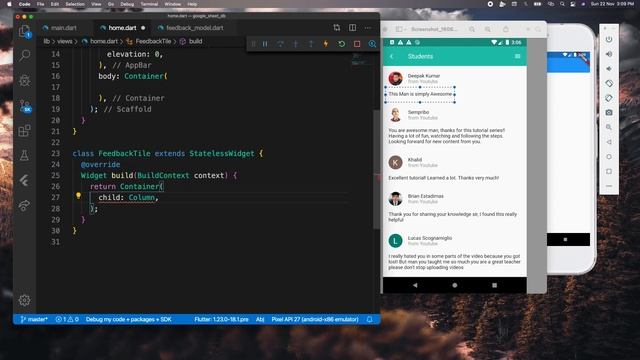Open the Selection menu
Image resolution: width=640 pixels, height=360 pixels.
75,4
